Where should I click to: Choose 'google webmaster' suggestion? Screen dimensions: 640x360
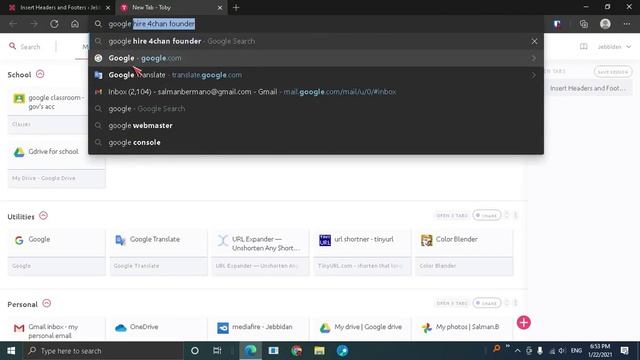coord(316,125)
